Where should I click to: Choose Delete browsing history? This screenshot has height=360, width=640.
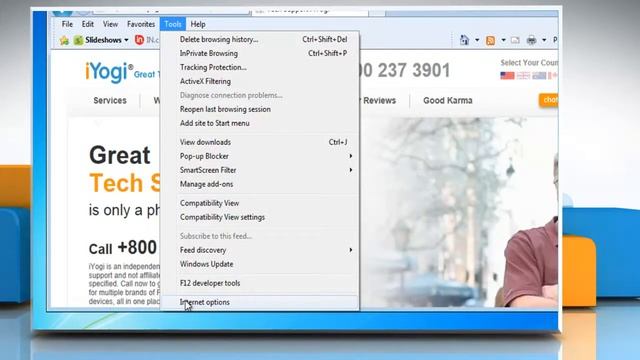260,39
